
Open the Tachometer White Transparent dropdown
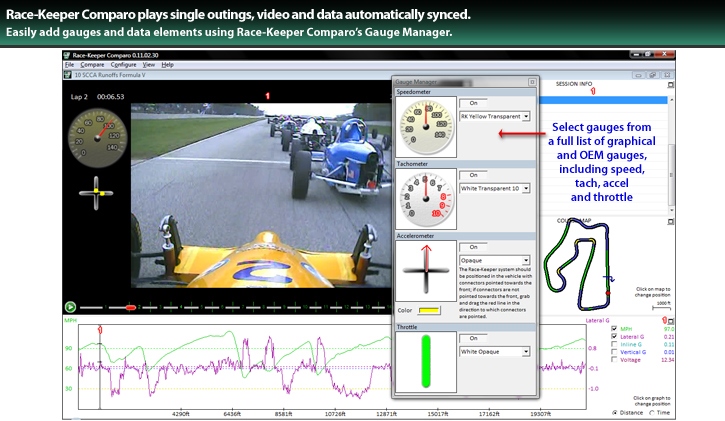[525, 188]
